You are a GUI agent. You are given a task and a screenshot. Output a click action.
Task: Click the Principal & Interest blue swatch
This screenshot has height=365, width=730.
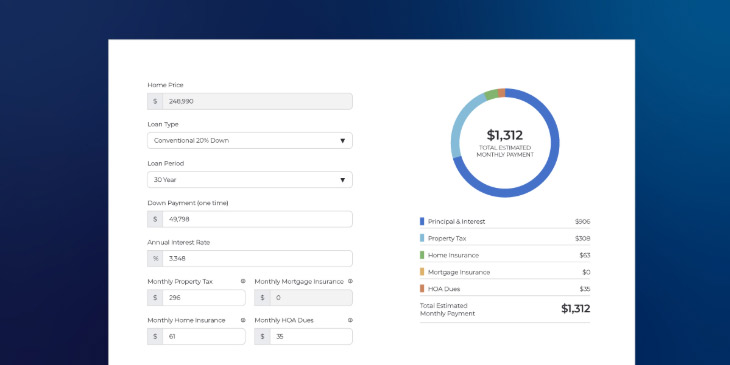422,222
